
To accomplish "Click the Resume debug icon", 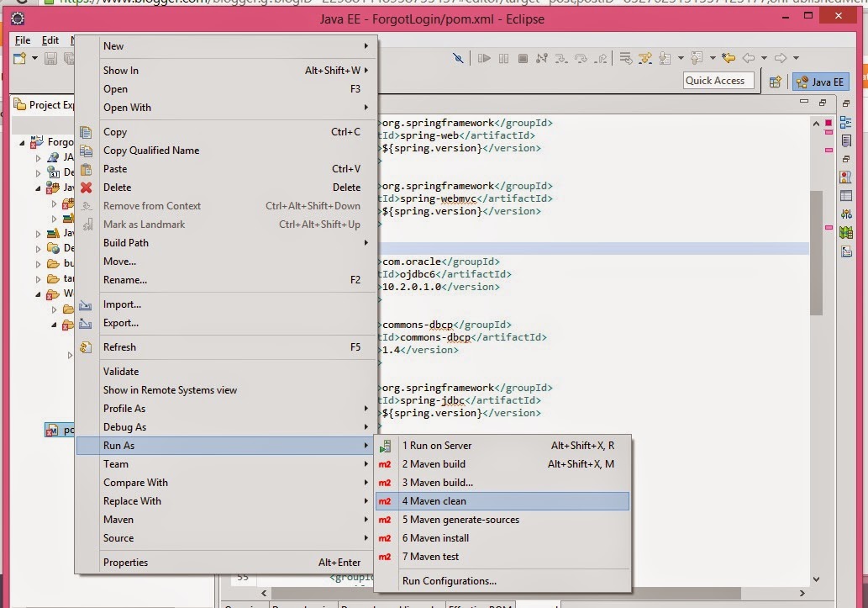I will 486,58.
